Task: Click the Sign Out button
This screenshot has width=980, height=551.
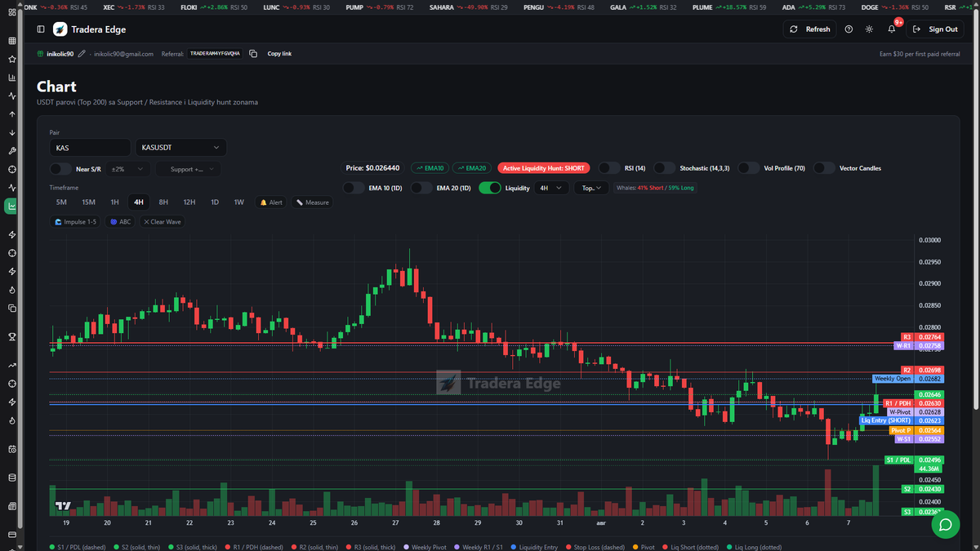Action: tap(935, 29)
